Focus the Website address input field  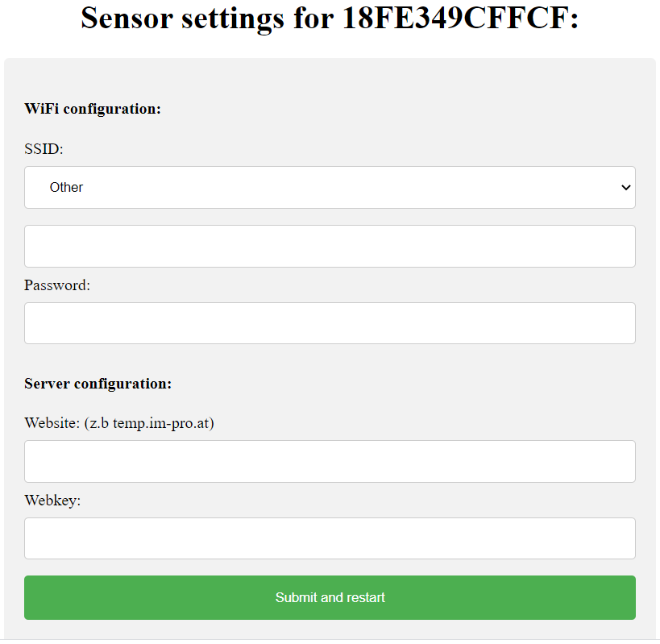click(330, 461)
